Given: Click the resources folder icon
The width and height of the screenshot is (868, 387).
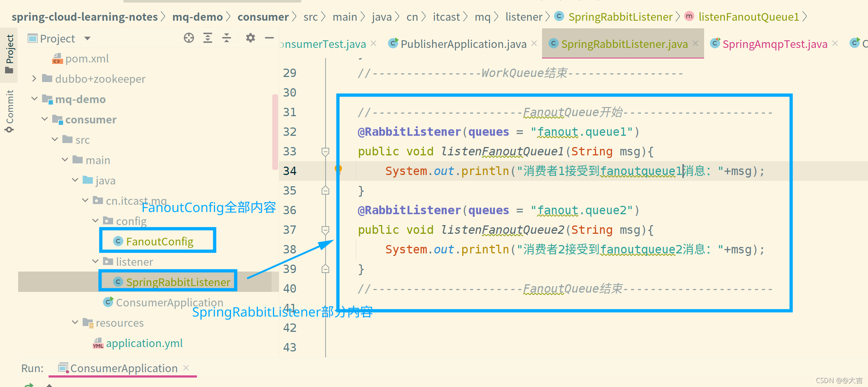Looking at the screenshot, I should [x=88, y=323].
